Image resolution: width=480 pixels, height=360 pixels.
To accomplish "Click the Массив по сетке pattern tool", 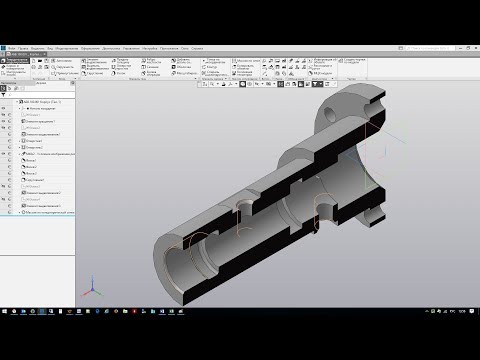I will (246, 61).
